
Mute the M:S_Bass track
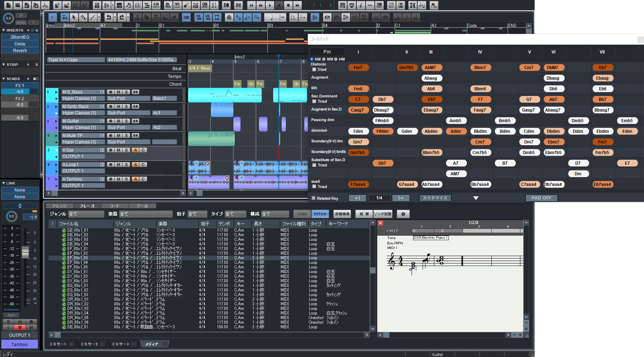(x=118, y=92)
